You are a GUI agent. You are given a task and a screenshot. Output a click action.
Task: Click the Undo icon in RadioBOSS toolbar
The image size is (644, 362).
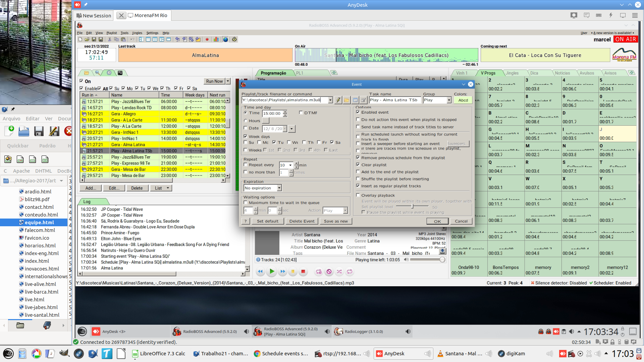(x=132, y=40)
